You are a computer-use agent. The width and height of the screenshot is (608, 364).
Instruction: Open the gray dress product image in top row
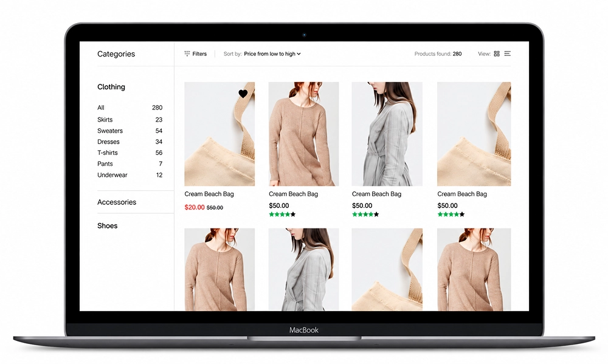[x=387, y=134]
